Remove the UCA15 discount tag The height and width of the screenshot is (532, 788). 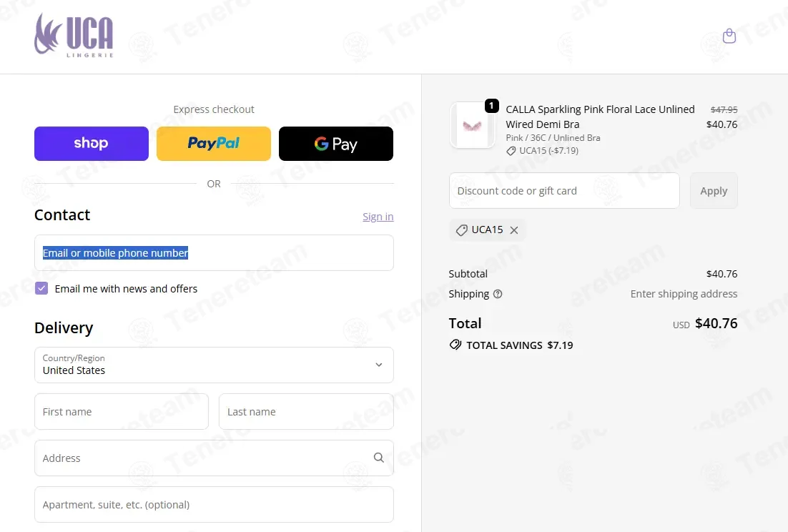click(514, 230)
